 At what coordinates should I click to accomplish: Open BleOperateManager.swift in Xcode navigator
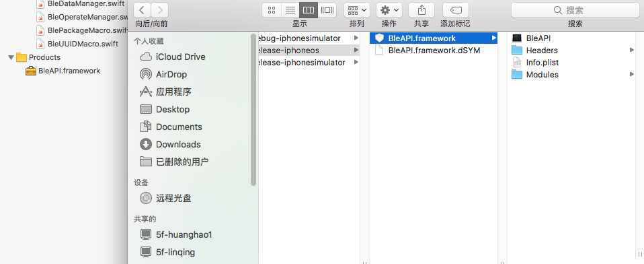click(82, 17)
